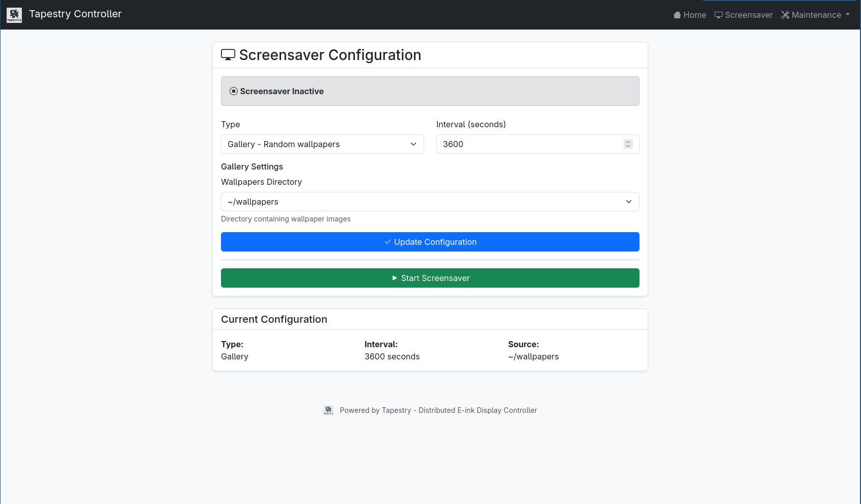Click the Interval spinner arrows

(628, 144)
